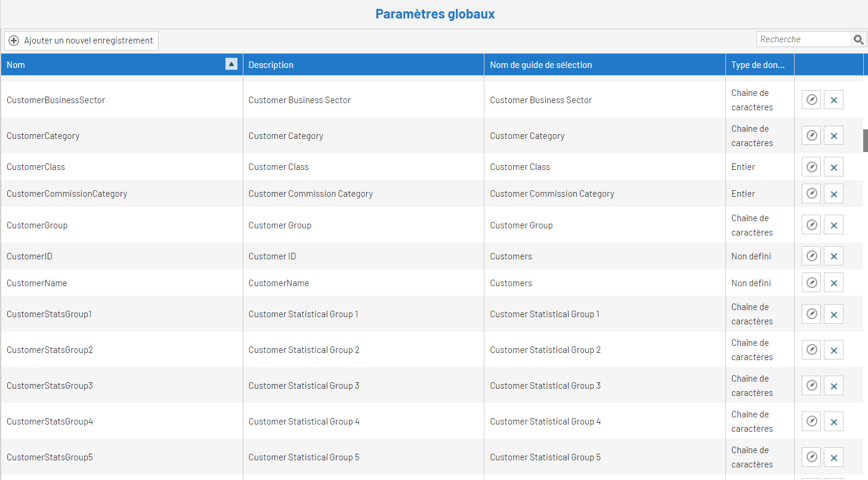The width and height of the screenshot is (868, 480).
Task: Focus the Recherche search field
Action: click(803, 39)
